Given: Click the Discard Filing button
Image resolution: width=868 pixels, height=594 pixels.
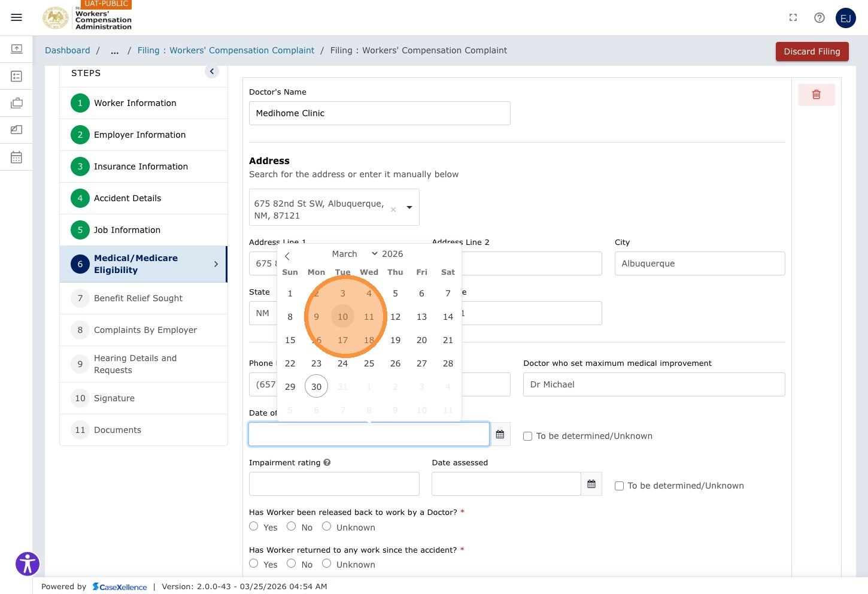Looking at the screenshot, I should (x=812, y=51).
